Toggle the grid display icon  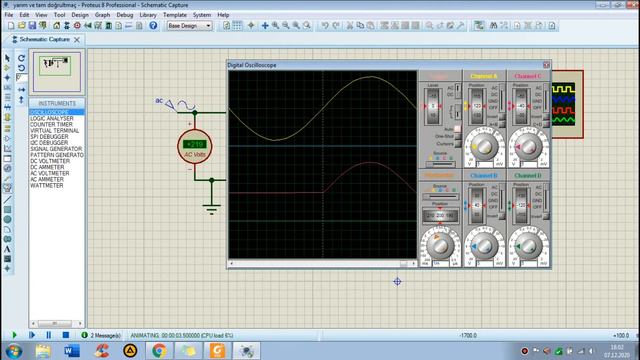pyautogui.click(x=237, y=26)
